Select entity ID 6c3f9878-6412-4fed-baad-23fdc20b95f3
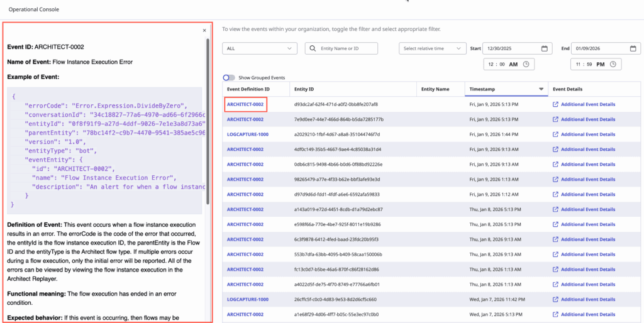The width and height of the screenshot is (644, 323). [x=336, y=239]
